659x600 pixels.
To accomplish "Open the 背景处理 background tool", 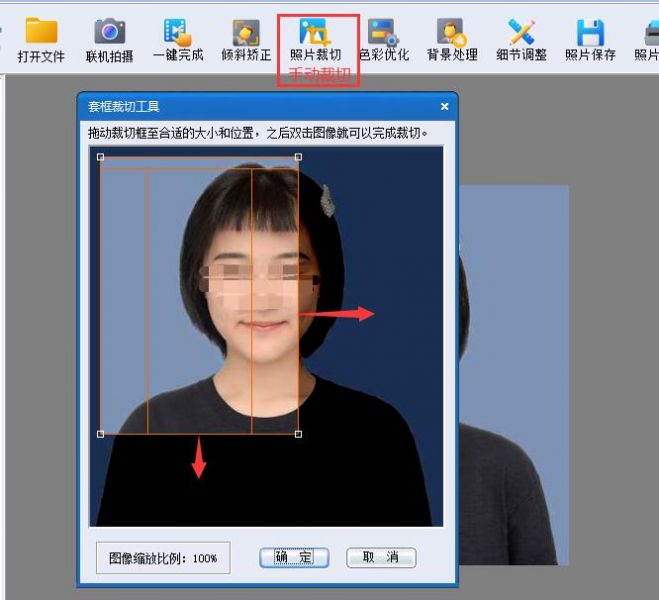I will click(x=452, y=40).
